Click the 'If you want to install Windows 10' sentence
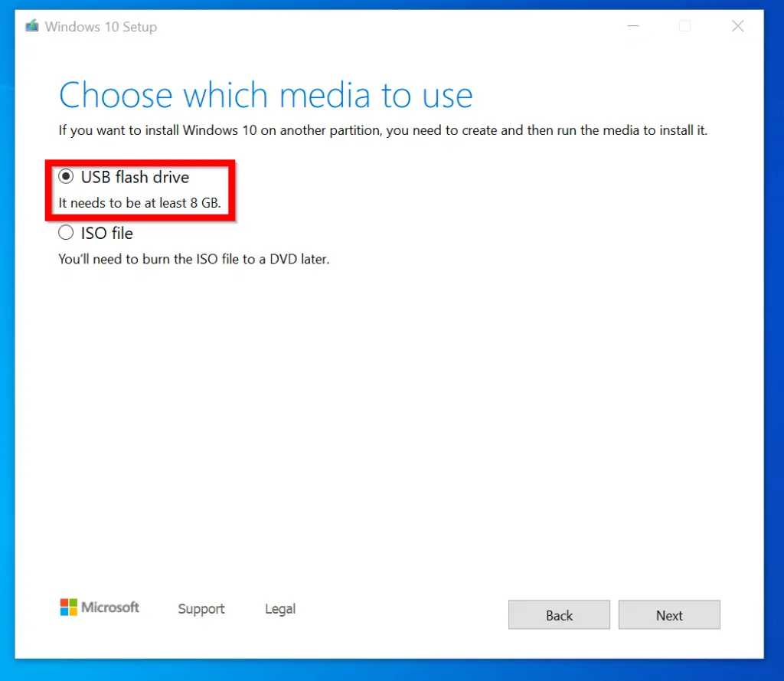Screen dimensions: 784x681 pos(383,130)
